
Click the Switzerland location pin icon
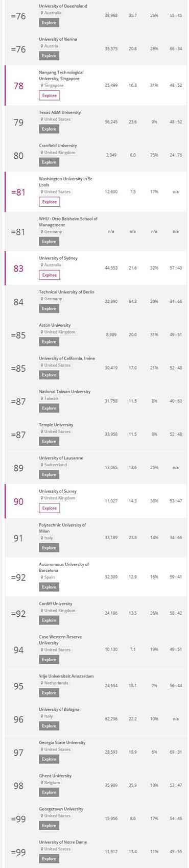42,465
